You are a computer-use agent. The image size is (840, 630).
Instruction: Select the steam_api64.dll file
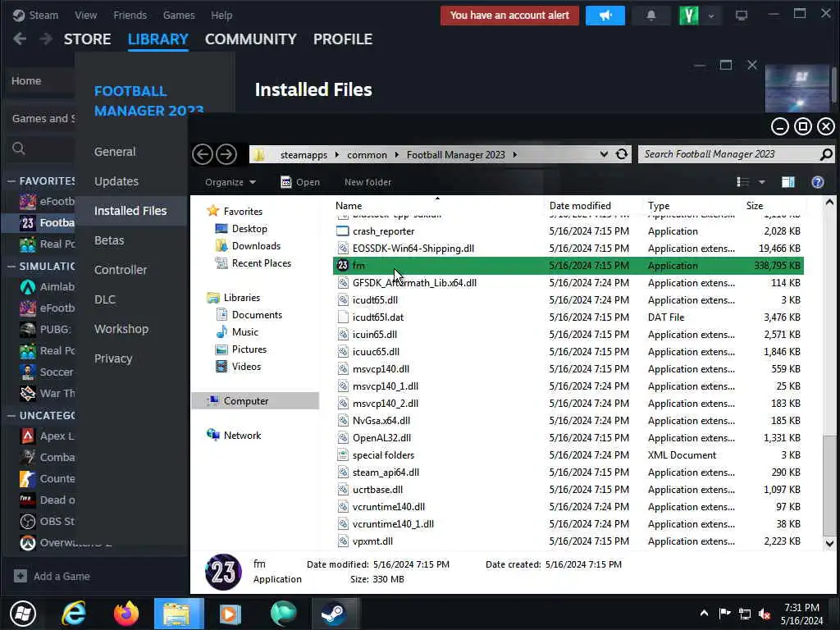[x=568, y=472]
